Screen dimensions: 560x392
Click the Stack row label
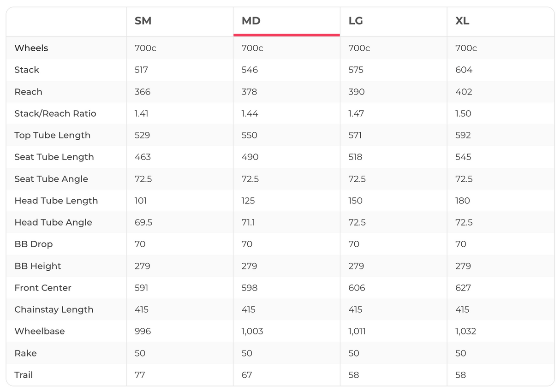(27, 70)
